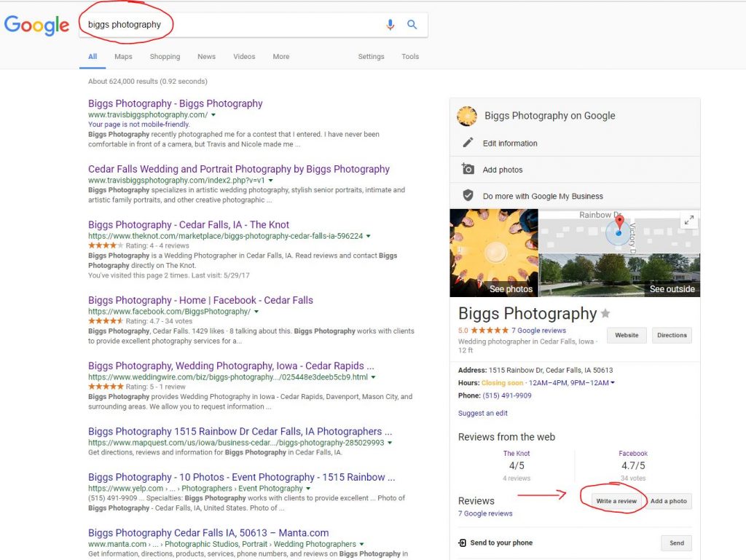This screenshot has width=746, height=560.
Task: Open Biggs Photography The Knot result
Action: [189, 225]
